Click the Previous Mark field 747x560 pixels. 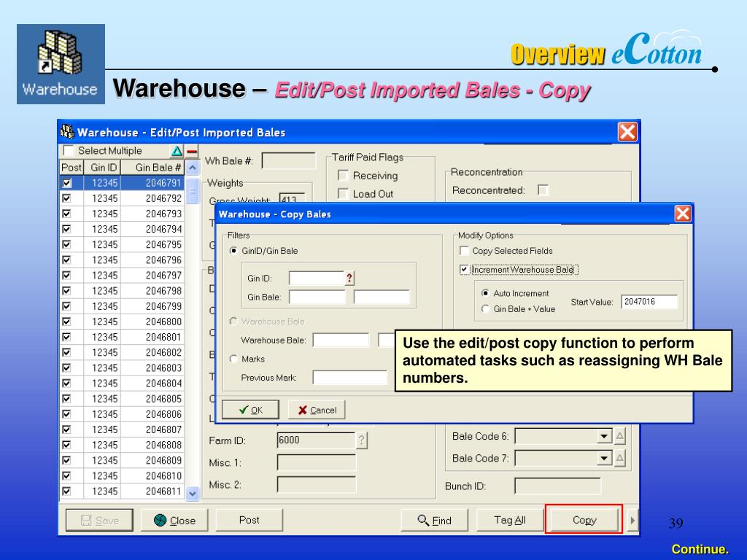click(x=350, y=378)
